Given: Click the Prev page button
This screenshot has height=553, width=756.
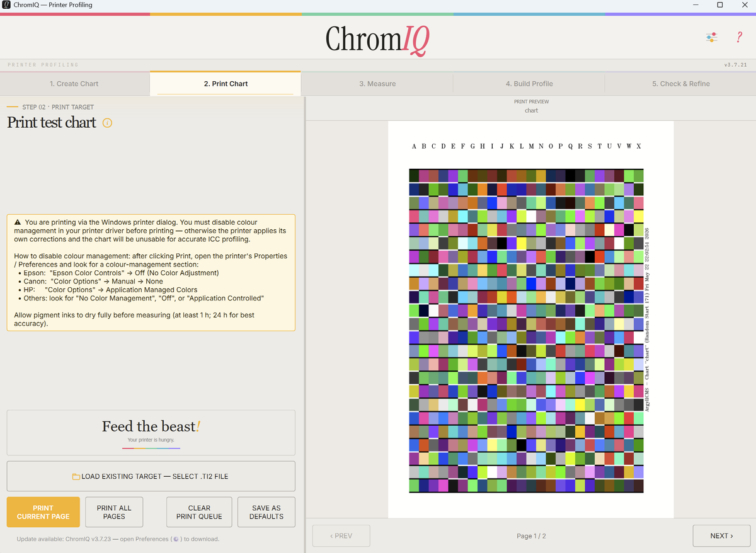Looking at the screenshot, I should [341, 536].
